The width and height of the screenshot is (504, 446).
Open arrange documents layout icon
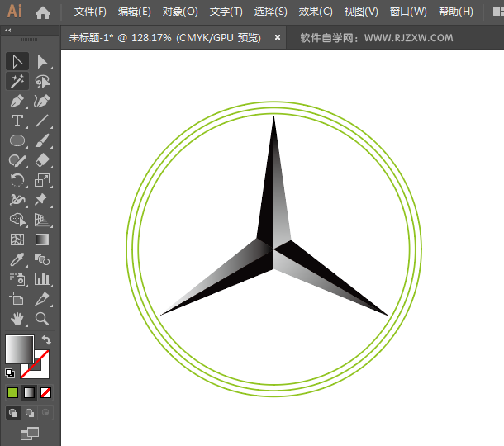[x=498, y=12]
